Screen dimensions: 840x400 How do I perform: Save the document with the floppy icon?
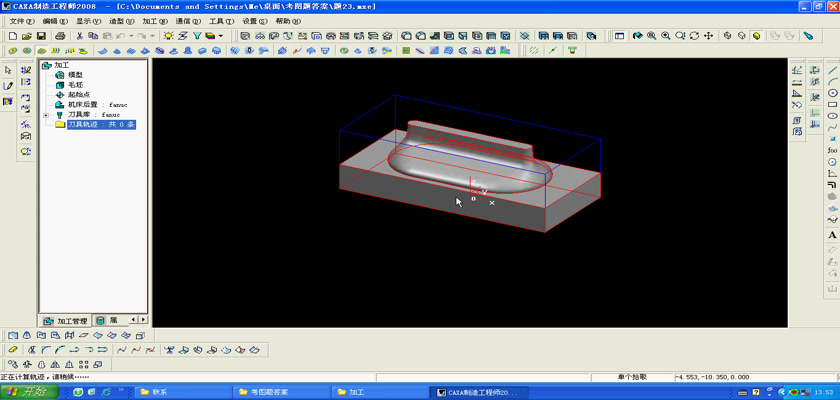pos(41,36)
